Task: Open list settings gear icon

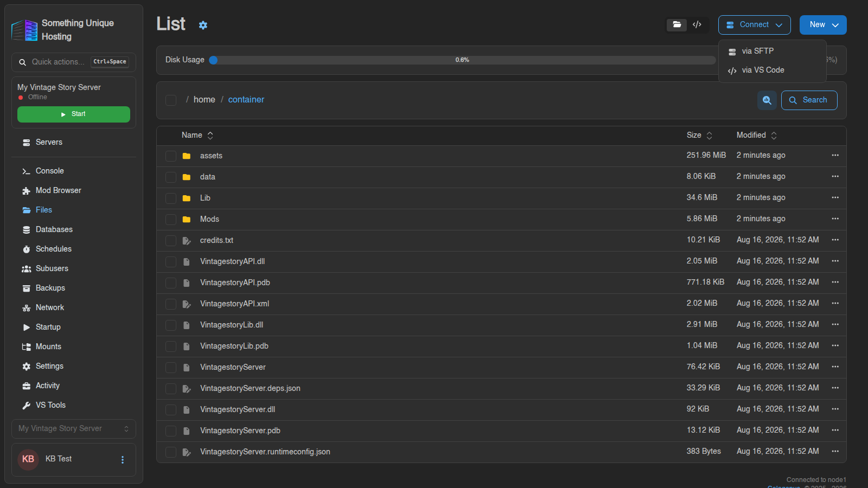Action: [203, 25]
